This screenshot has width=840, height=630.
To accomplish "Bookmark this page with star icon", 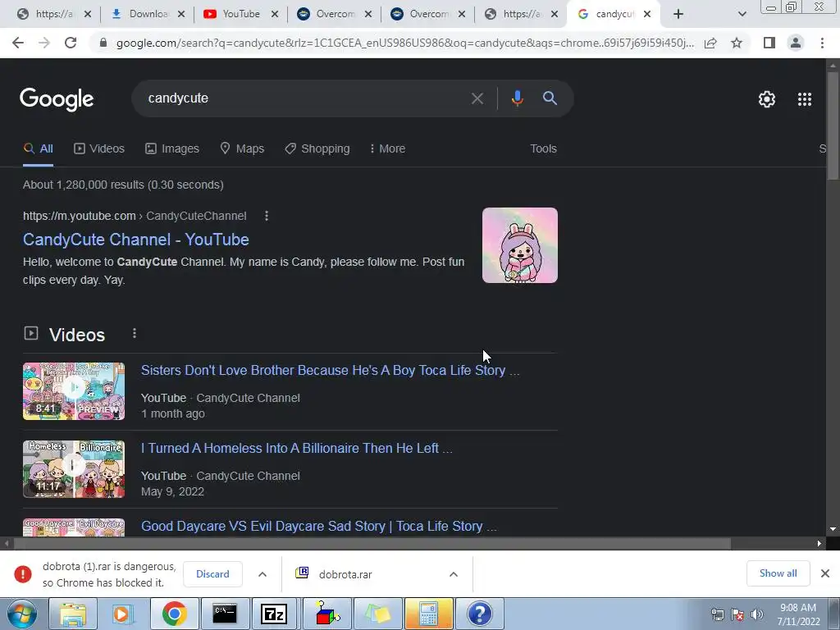I will click(x=737, y=43).
